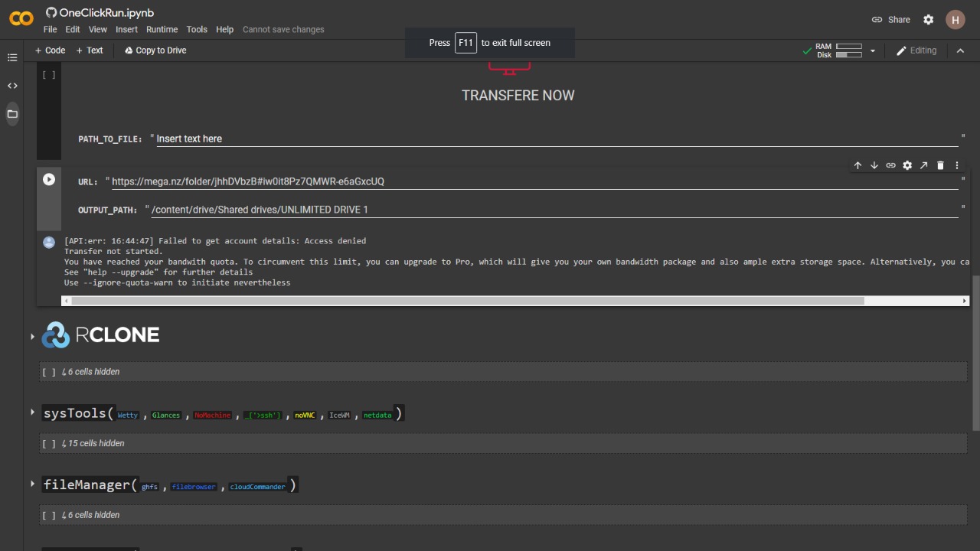Click the Share button
This screenshot has height=551, width=980.
tap(891, 20)
